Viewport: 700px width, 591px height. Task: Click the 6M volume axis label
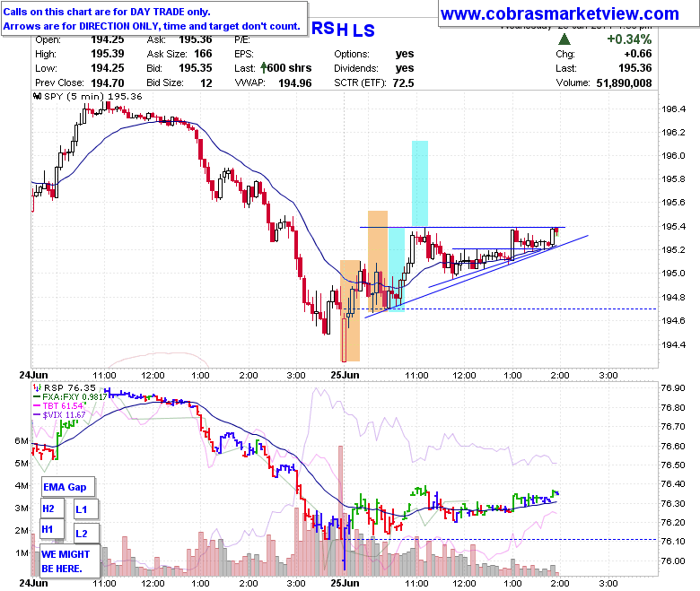[x=22, y=440]
